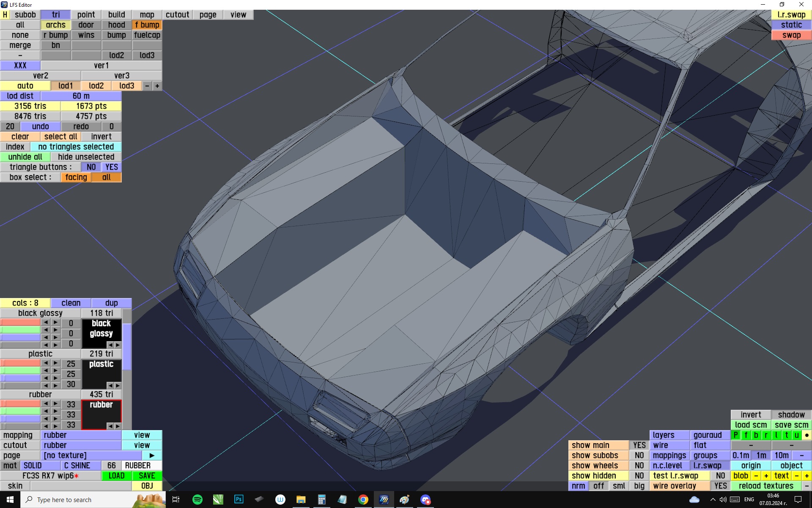This screenshot has width=812, height=508.
Task: Click the H hide-interface button
Action: point(5,15)
